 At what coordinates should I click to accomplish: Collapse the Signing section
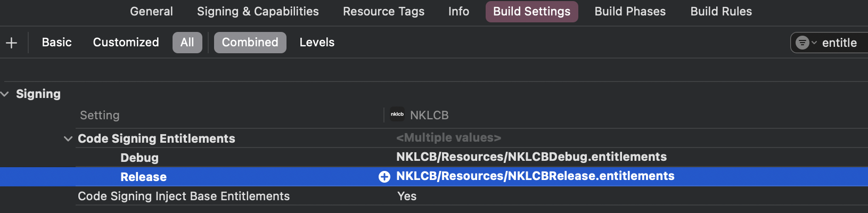(5, 94)
